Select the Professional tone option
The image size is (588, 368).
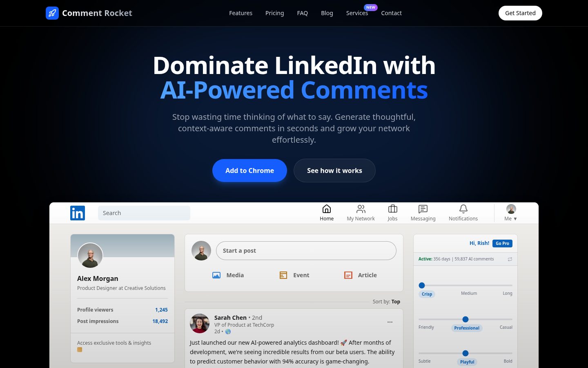467,328
